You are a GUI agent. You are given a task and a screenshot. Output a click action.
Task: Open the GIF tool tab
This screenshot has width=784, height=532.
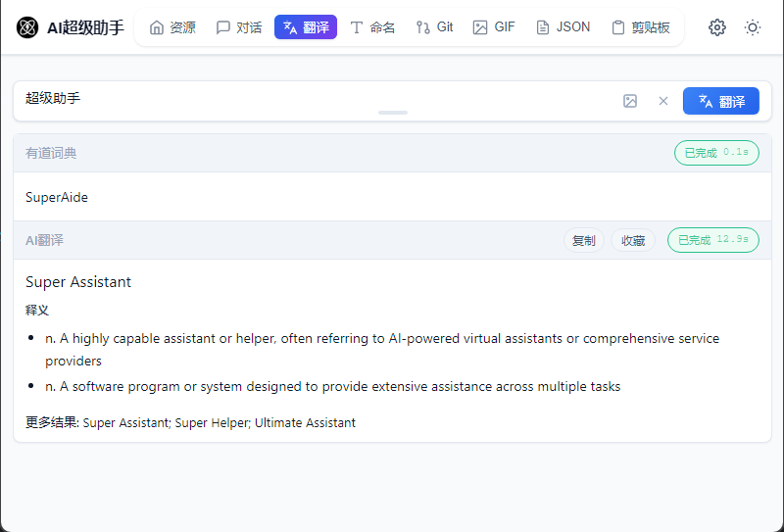pyautogui.click(x=494, y=27)
